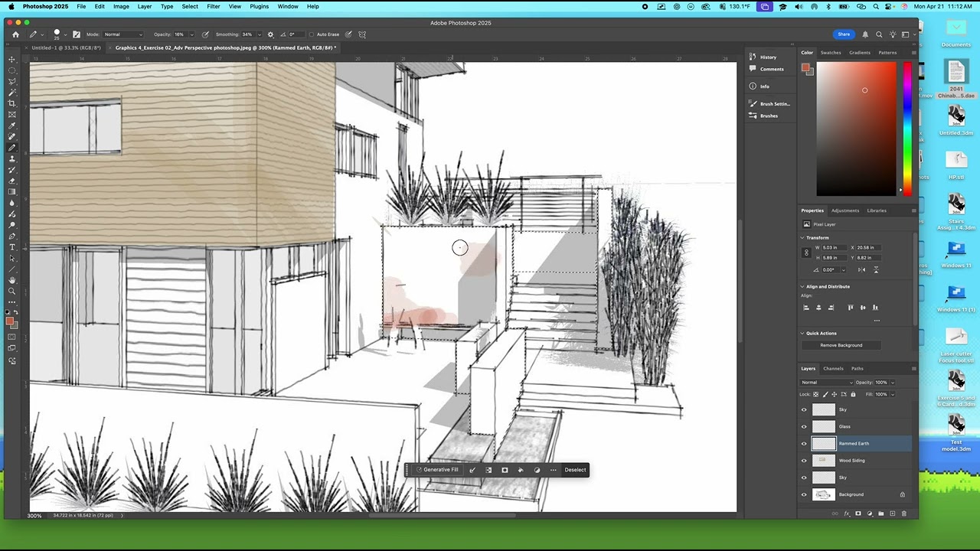Open layer Fill dropdown arrow

(892, 394)
